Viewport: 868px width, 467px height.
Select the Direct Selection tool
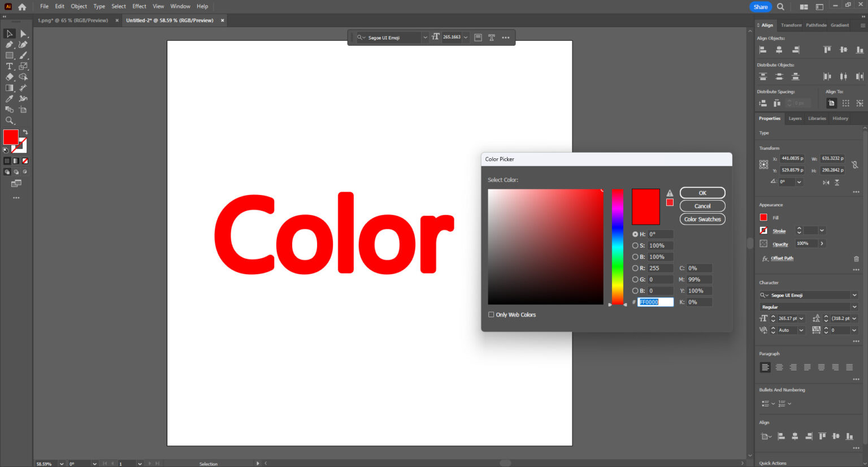pyautogui.click(x=23, y=33)
